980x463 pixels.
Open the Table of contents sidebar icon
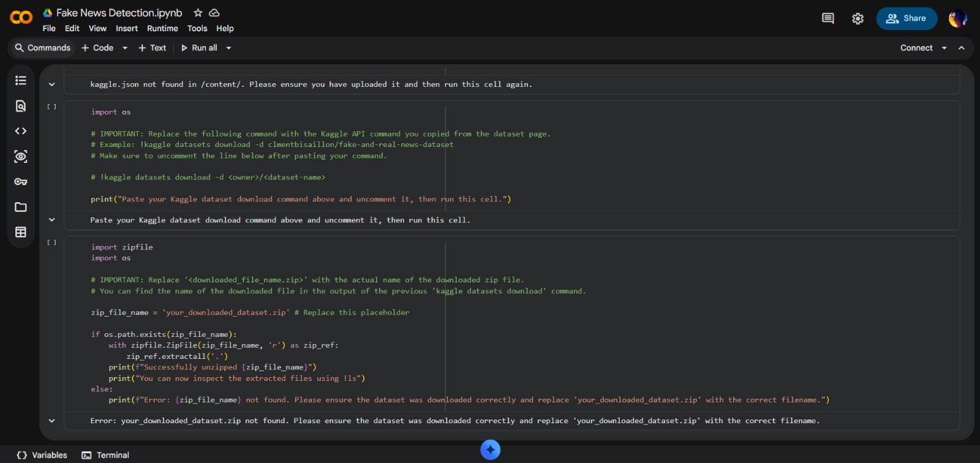(21, 80)
